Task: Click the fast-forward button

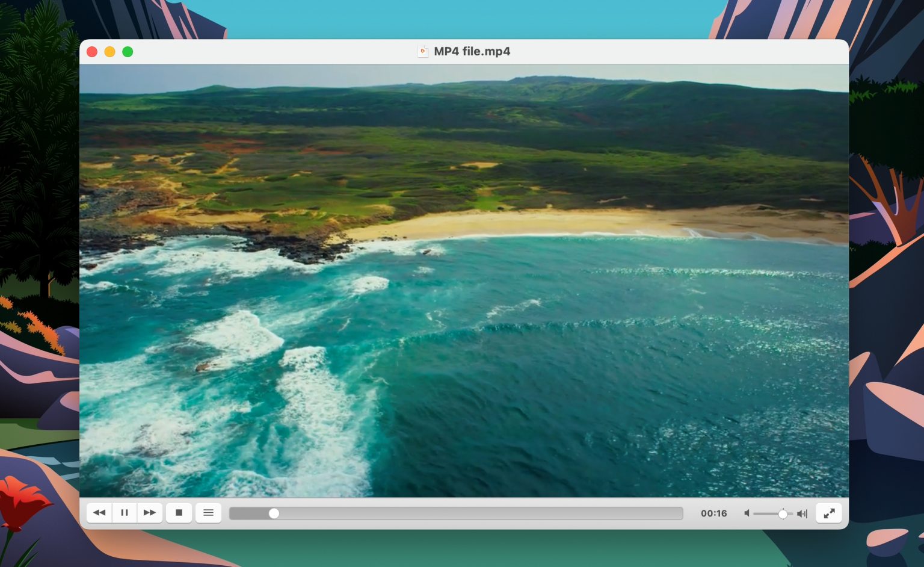Action: pos(150,513)
